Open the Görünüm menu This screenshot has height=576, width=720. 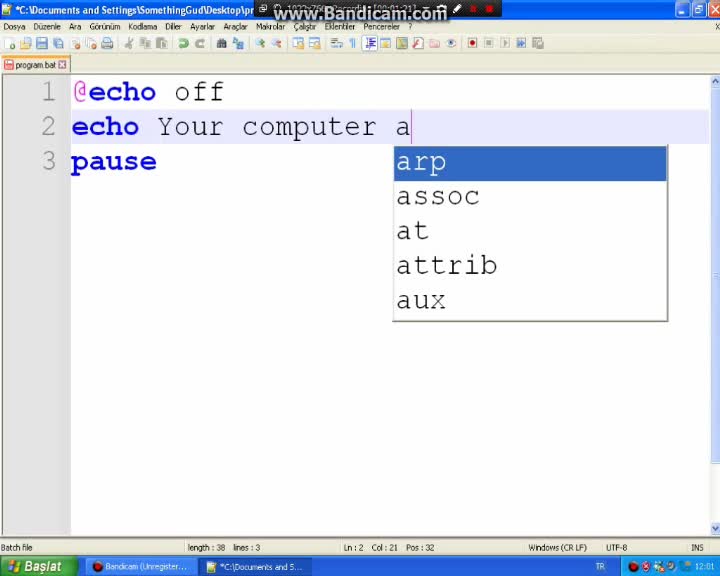(105, 27)
